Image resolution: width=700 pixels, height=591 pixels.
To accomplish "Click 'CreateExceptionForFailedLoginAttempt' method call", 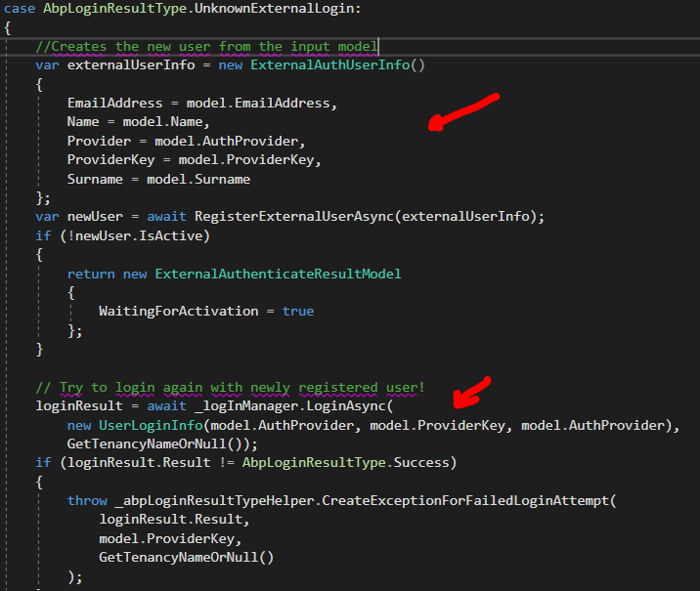I will [465, 500].
